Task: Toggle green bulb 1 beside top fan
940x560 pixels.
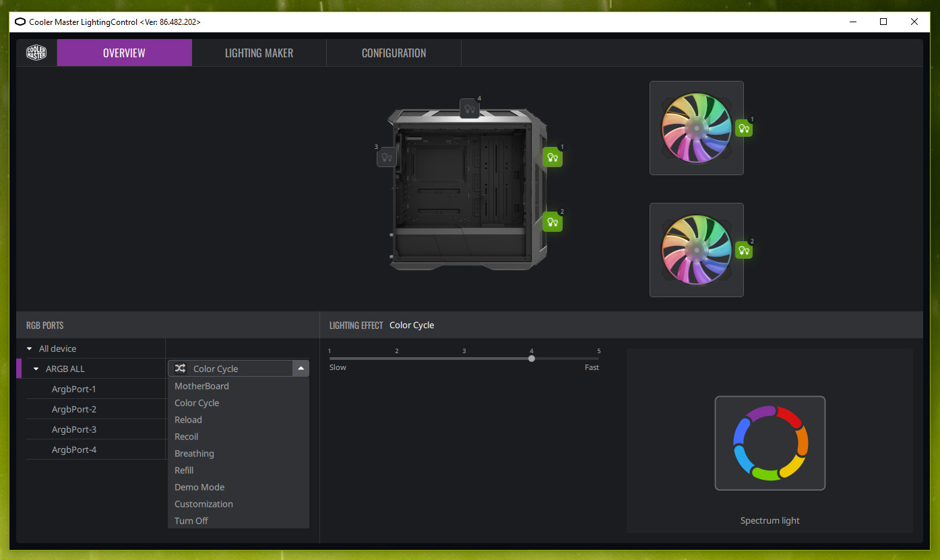Action: pyautogui.click(x=744, y=128)
